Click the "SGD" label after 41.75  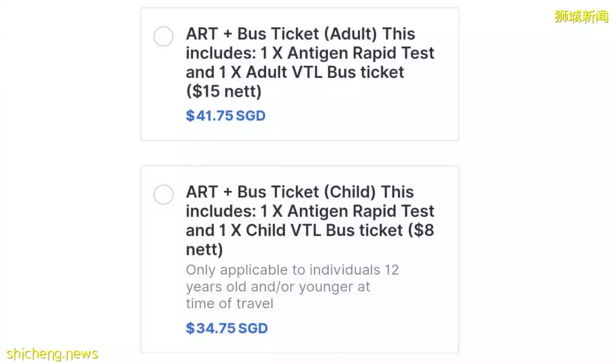(251, 116)
